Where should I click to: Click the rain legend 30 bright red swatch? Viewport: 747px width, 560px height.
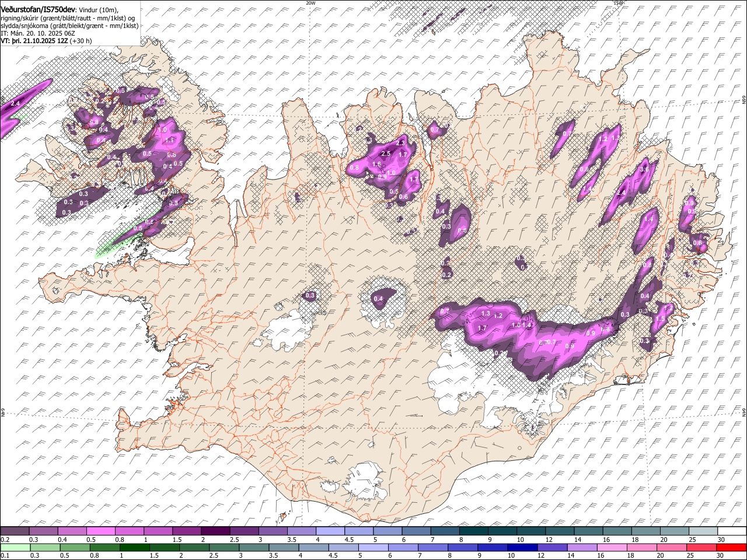[731, 547]
